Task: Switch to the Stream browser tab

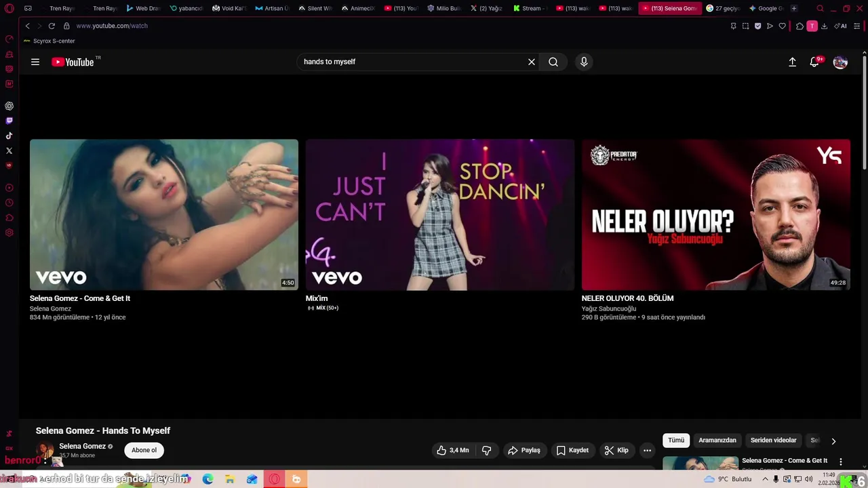Action: coord(530,8)
